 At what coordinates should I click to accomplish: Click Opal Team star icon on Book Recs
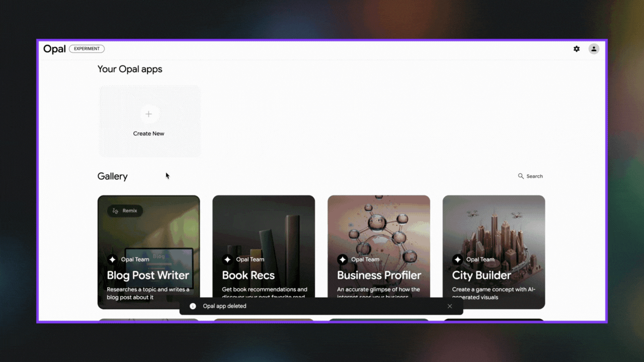tap(227, 259)
